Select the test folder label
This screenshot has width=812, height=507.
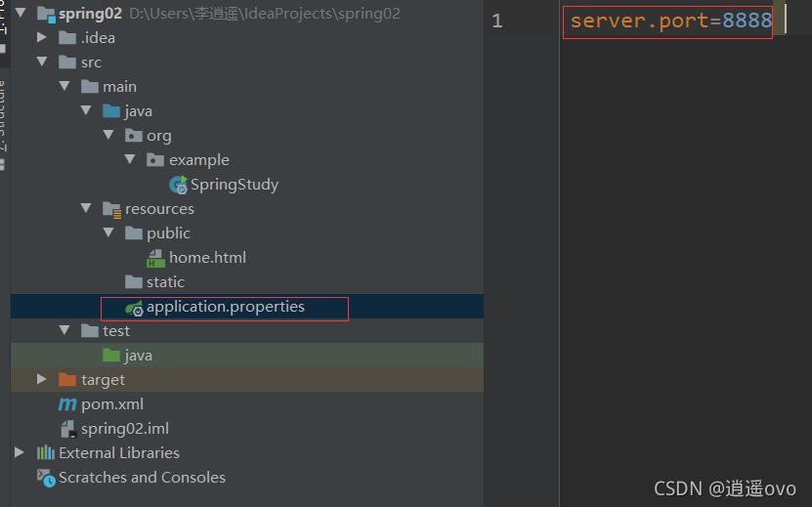[116, 331]
